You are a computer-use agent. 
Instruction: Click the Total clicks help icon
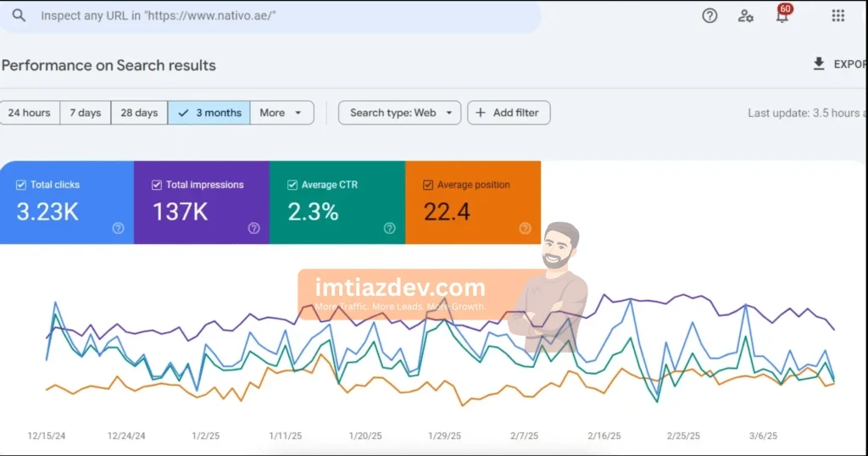click(118, 228)
